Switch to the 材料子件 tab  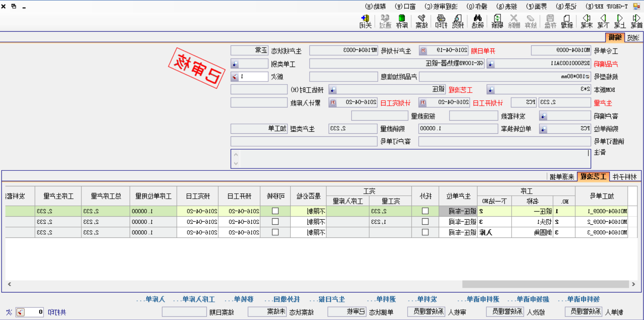tap(625, 176)
